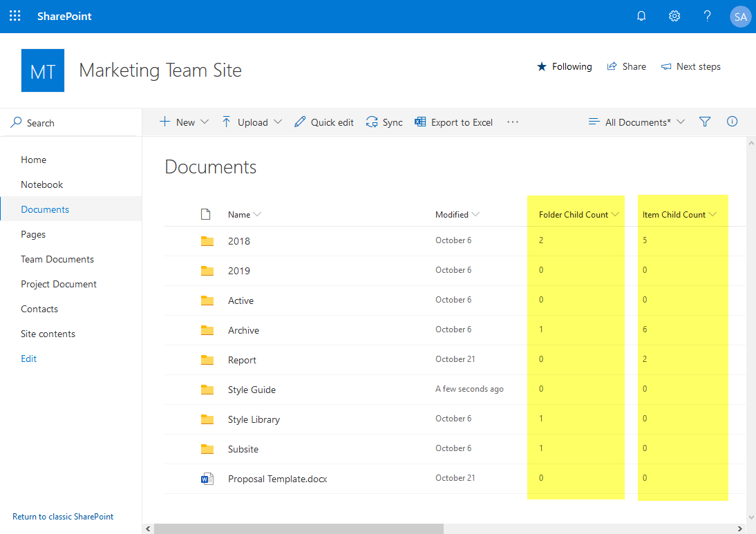Expand the Upload dropdown arrow
Screen dimensions: 756x534
click(278, 122)
